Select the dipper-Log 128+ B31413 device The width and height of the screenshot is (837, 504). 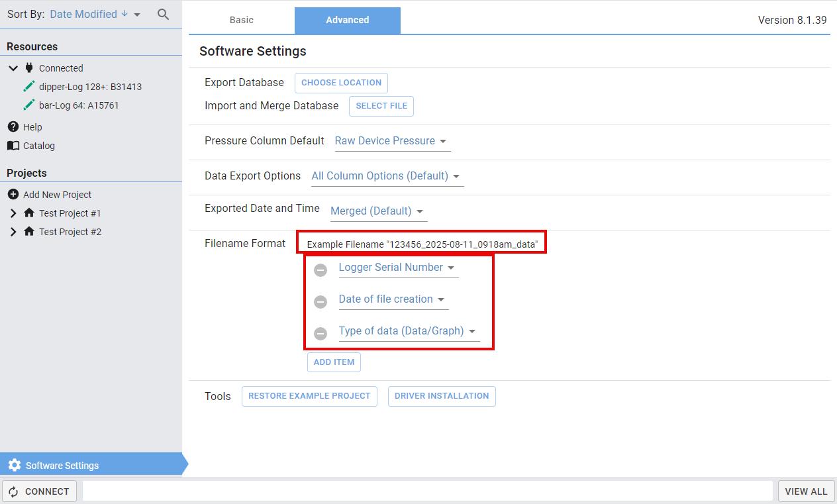[x=90, y=87]
